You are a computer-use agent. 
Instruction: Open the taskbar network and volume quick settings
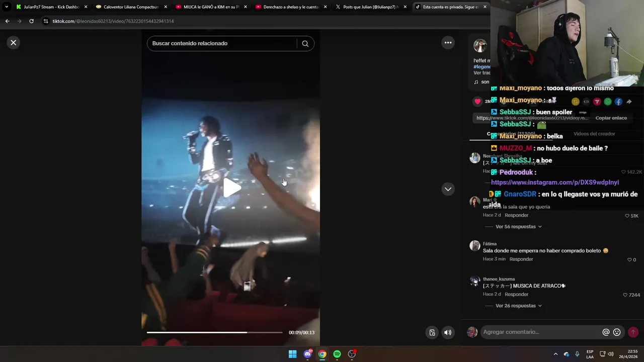[x=606, y=354]
